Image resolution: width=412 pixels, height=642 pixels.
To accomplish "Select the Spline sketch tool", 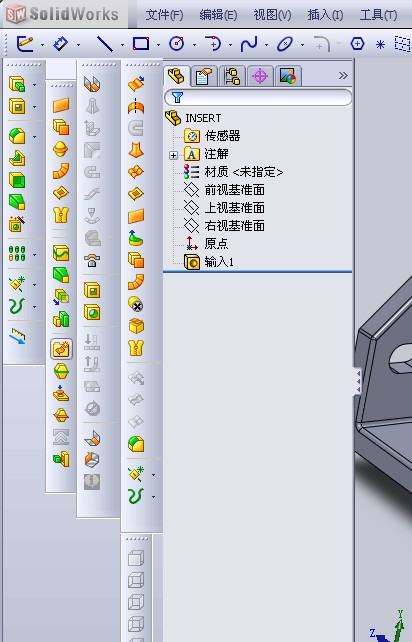I will pyautogui.click(x=249, y=44).
